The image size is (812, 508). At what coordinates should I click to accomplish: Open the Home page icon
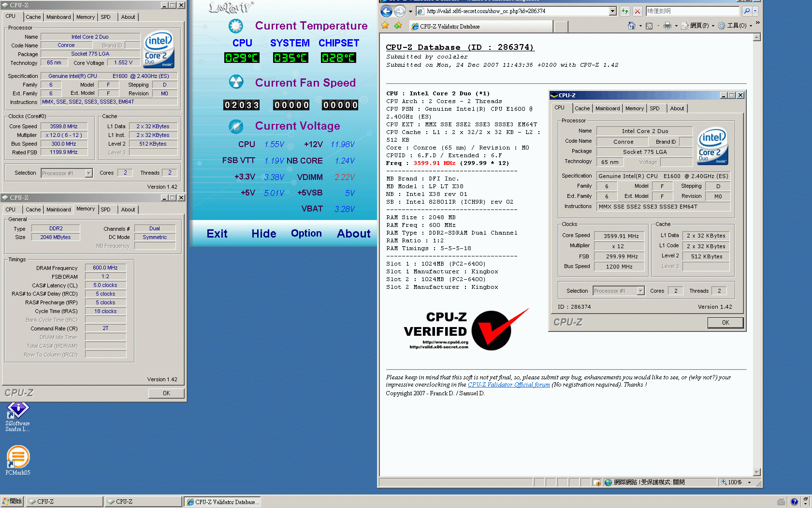pos(631,26)
